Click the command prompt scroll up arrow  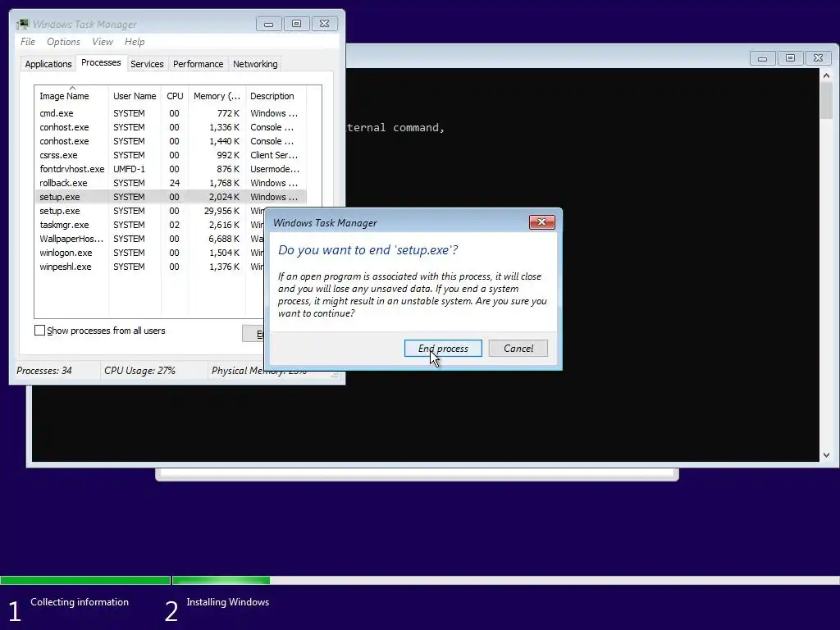pos(826,75)
